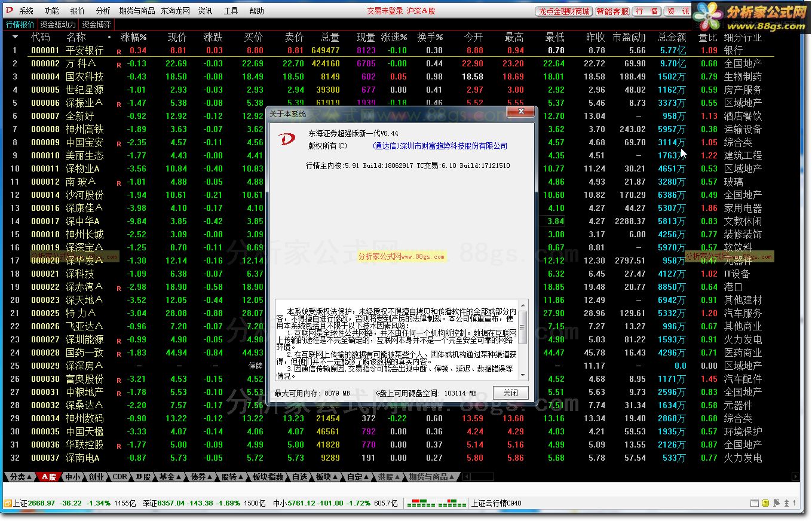Click the 关闭 button in the About dialog
This screenshot has height=521, width=812.
pyautogui.click(x=511, y=393)
